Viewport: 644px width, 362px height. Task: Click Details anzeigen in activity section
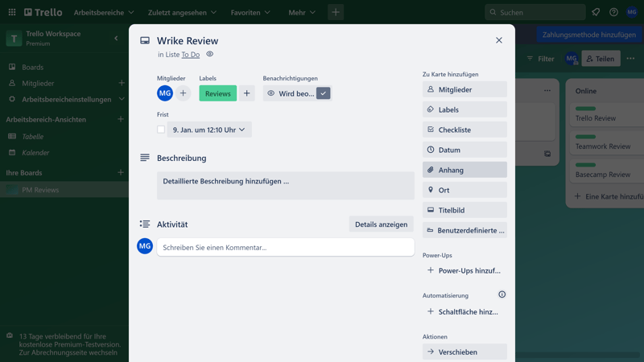(x=381, y=224)
